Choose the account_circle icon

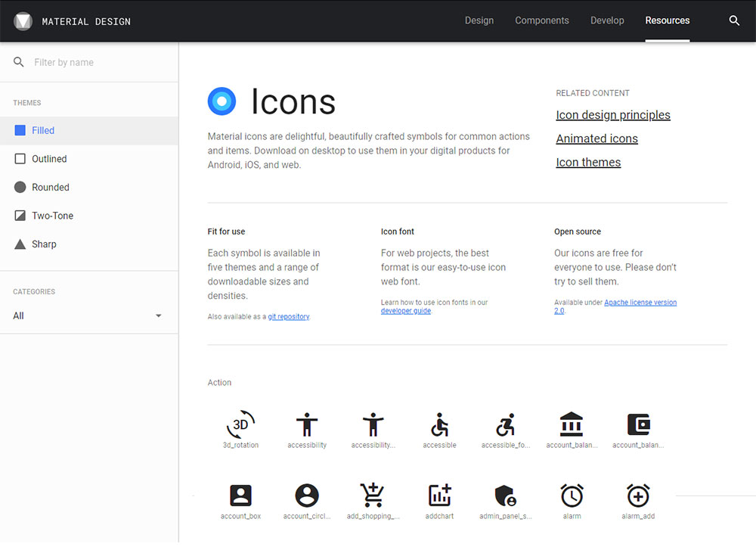(307, 496)
